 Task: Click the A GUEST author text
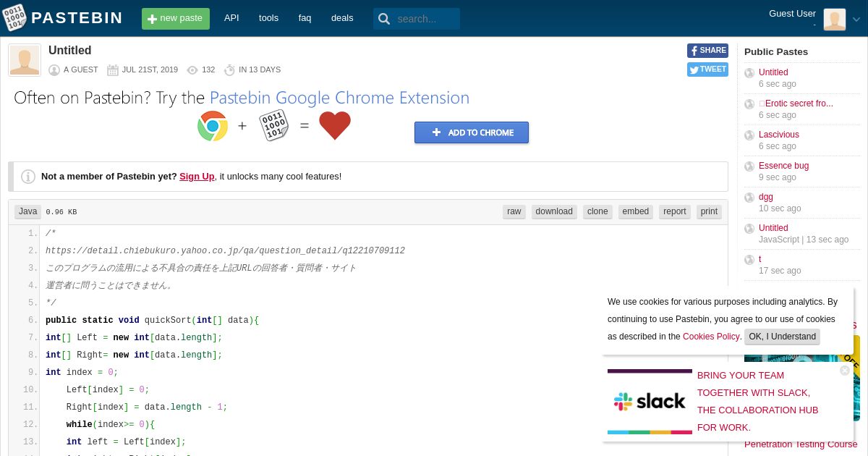(80, 70)
